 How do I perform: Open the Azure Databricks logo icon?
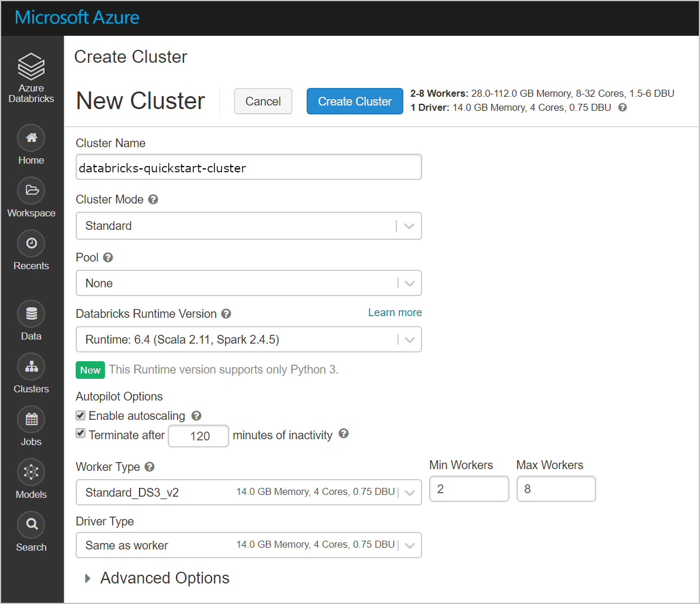(31, 66)
